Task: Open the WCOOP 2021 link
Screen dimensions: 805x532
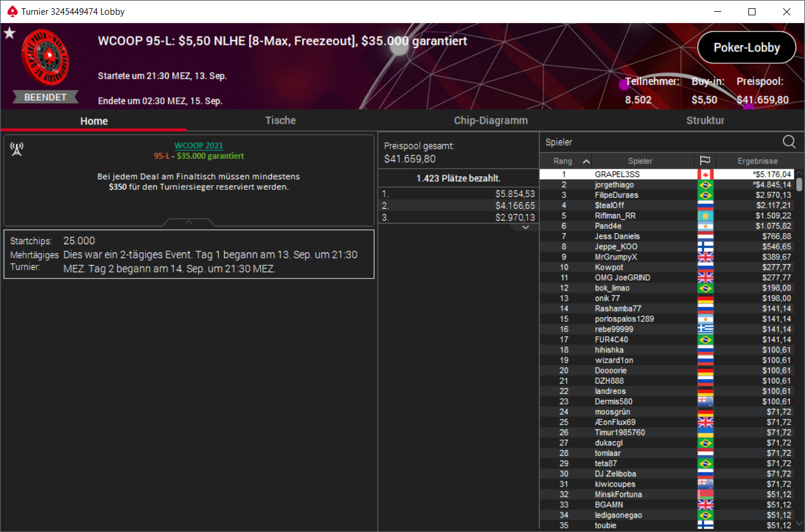Action: pyautogui.click(x=199, y=145)
